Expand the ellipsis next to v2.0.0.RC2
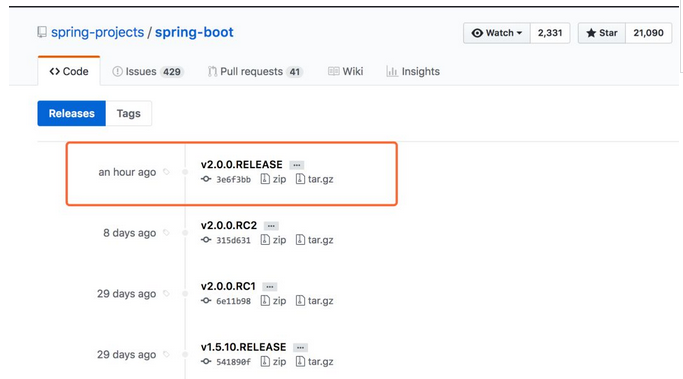The image size is (683, 379). (x=271, y=226)
